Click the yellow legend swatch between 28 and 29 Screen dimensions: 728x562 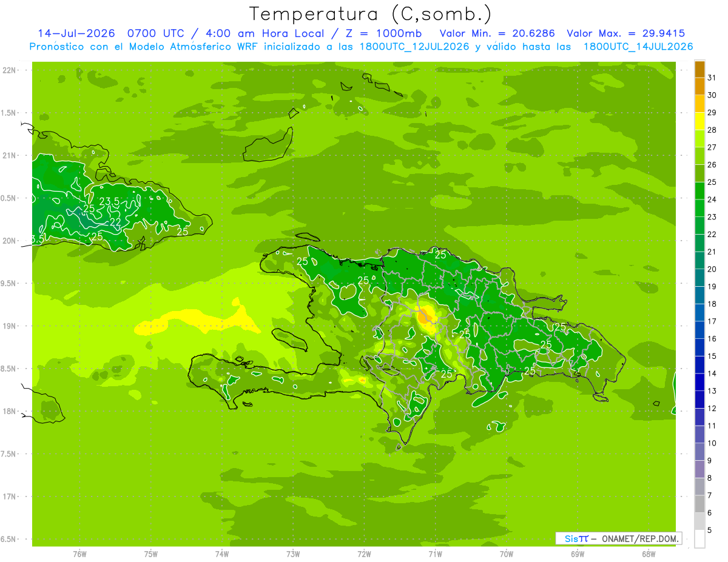(x=699, y=121)
